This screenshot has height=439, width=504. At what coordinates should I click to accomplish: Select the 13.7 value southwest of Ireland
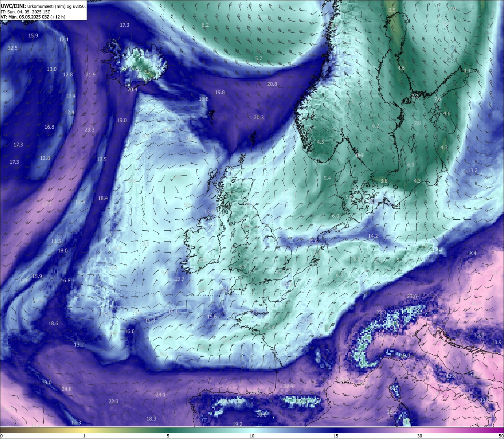pos(179,279)
